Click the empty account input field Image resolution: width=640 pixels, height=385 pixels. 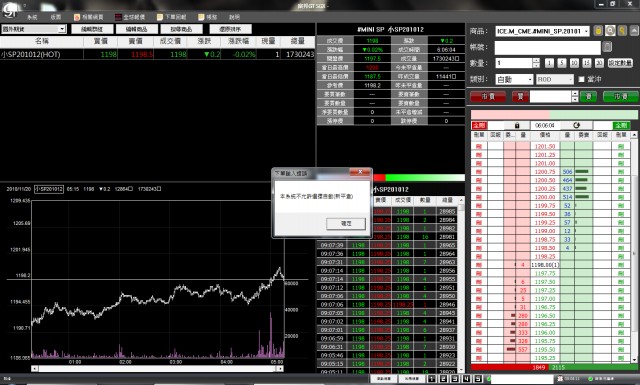(x=547, y=48)
